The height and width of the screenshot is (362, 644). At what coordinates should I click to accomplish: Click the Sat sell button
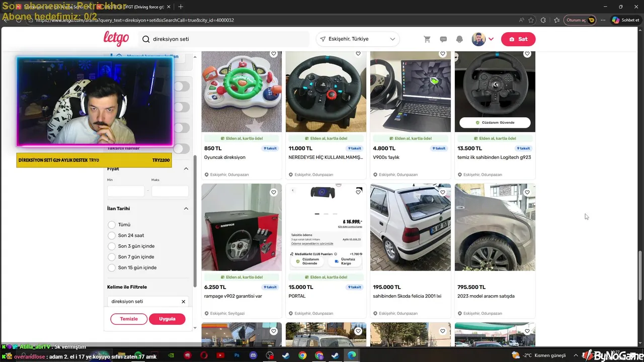(x=518, y=39)
